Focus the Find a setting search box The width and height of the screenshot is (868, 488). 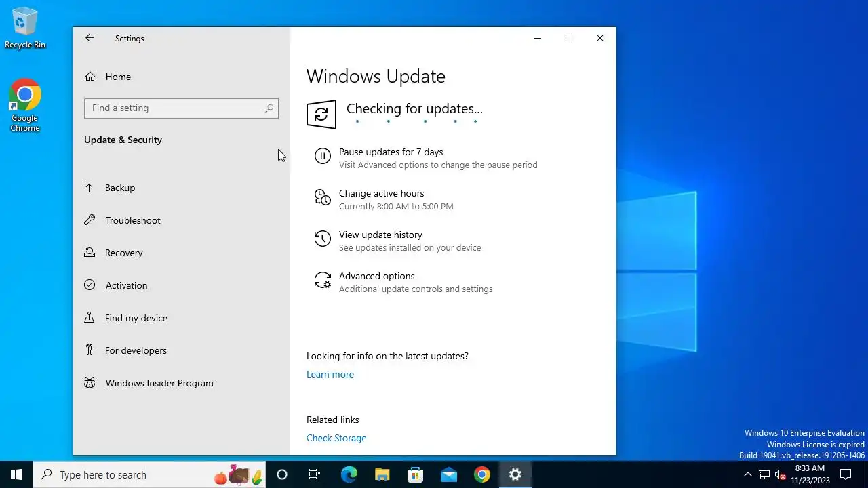[182, 108]
